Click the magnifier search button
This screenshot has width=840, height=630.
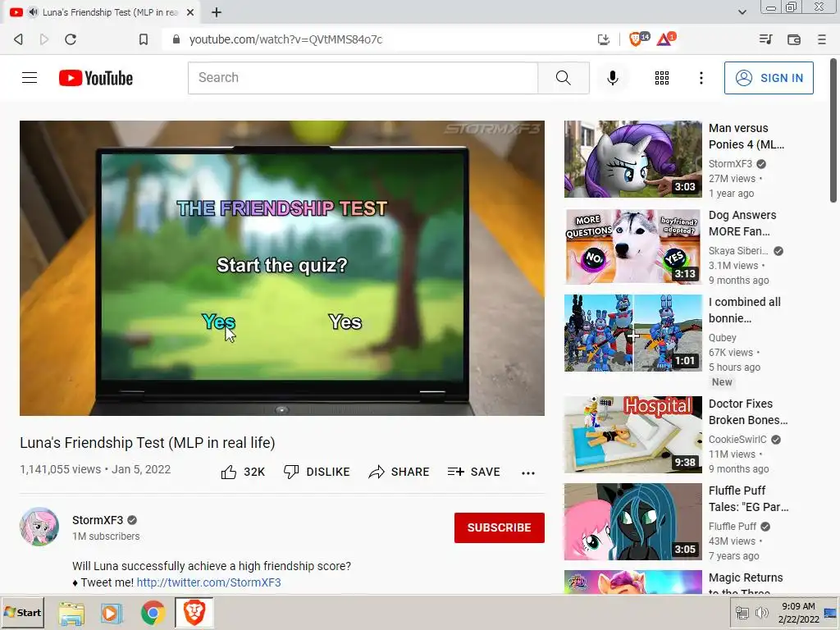(563, 78)
